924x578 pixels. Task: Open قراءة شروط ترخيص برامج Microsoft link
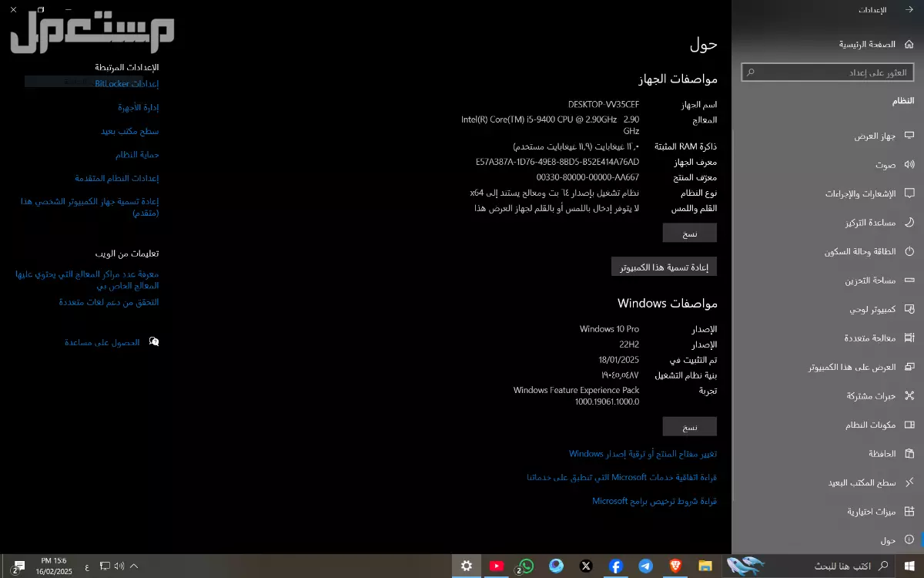pyautogui.click(x=654, y=501)
